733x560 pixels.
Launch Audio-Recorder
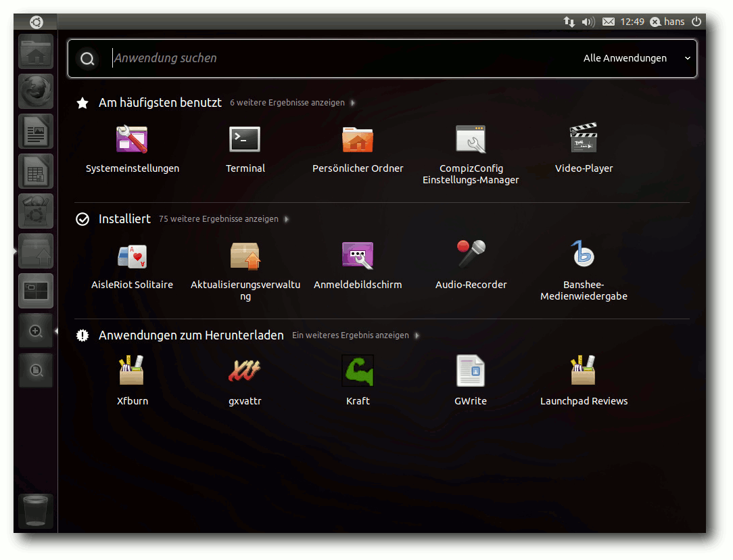coord(471,266)
